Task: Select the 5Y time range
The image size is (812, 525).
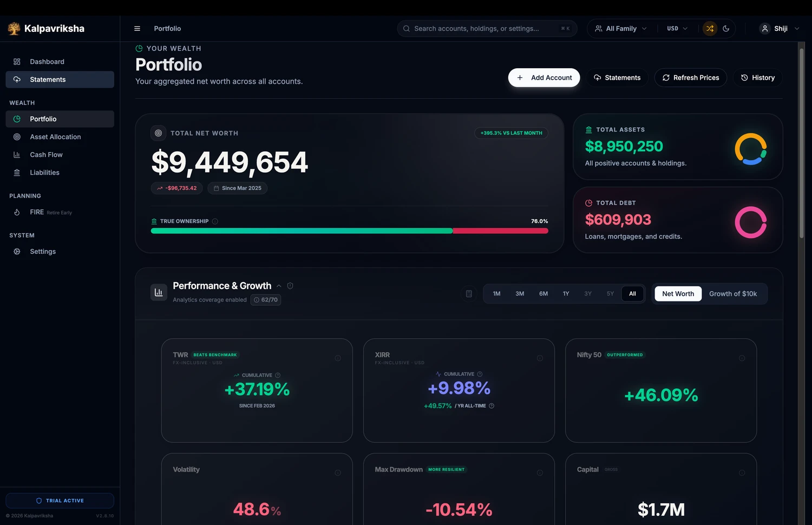Action: click(x=610, y=294)
